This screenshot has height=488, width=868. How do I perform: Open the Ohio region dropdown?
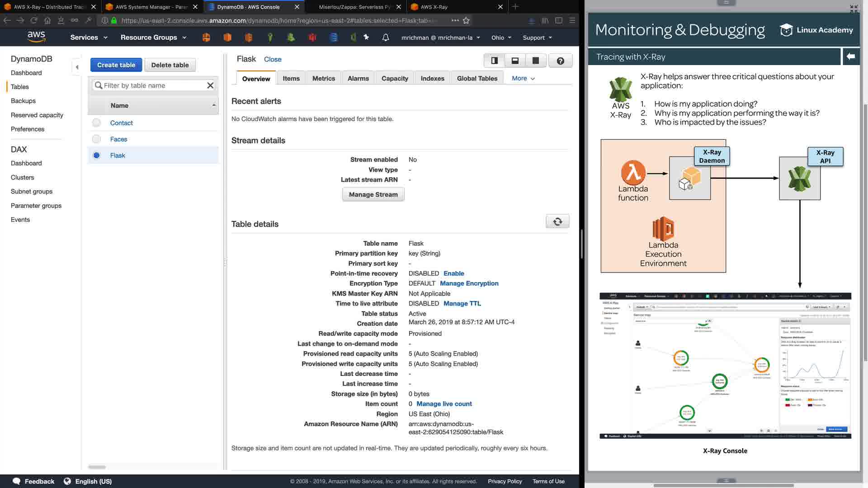pos(501,38)
